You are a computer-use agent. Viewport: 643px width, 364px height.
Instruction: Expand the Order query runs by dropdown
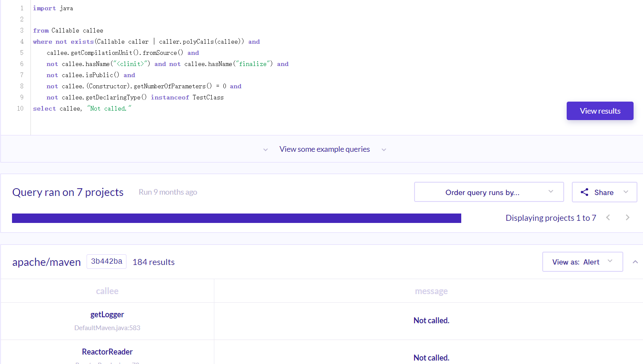click(489, 192)
